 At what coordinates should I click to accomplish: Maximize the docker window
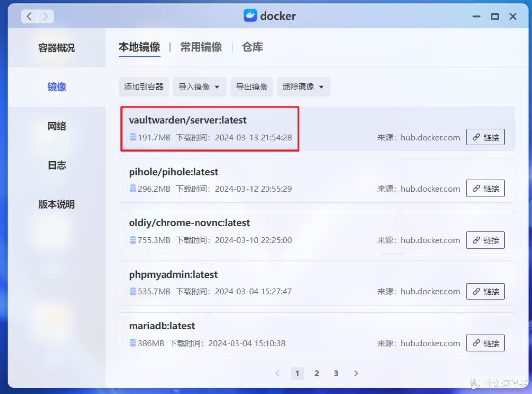pyautogui.click(x=495, y=16)
